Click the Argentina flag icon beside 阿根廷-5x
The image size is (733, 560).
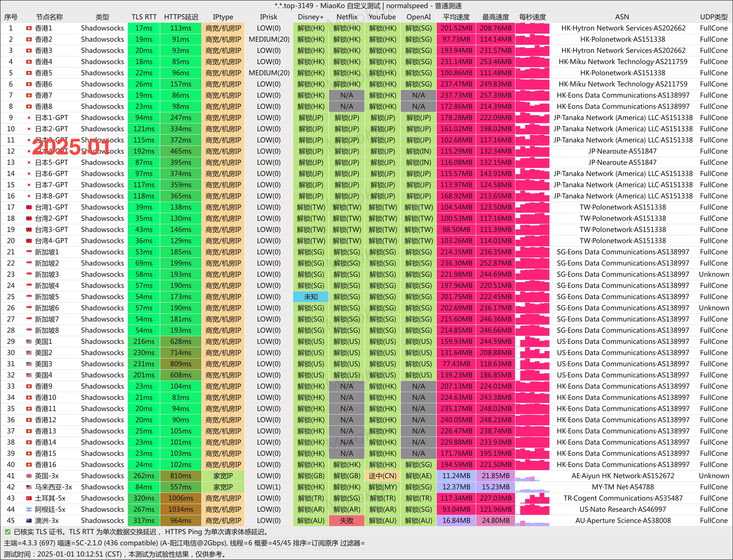(29, 510)
